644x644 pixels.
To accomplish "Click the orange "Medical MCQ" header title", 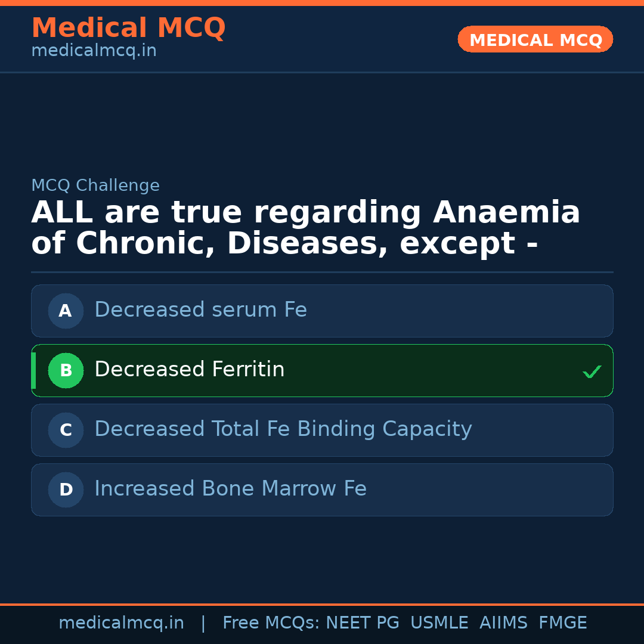I will point(128,28).
